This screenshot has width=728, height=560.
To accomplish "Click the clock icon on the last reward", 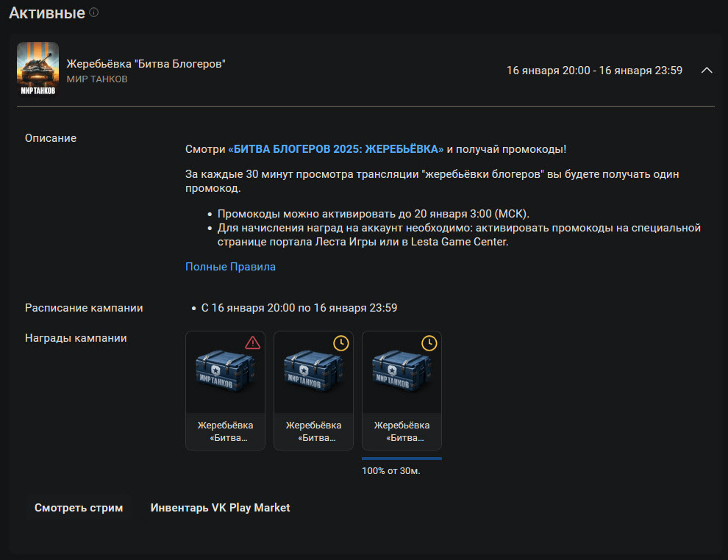I will click(x=429, y=342).
